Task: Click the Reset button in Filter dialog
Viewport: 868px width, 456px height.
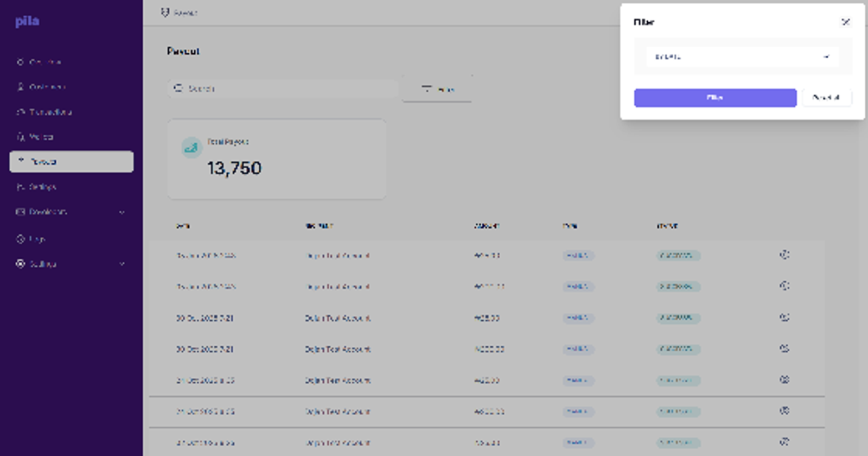Action: [x=826, y=98]
